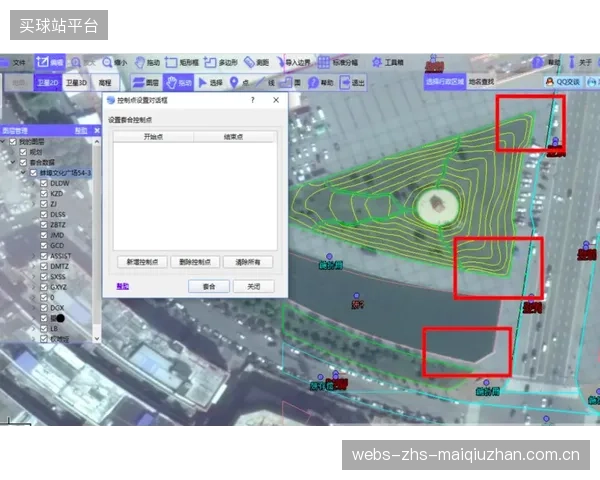Toggle the KZD layer checkbox
Image resolution: width=600 pixels, height=480 pixels.
point(44,194)
